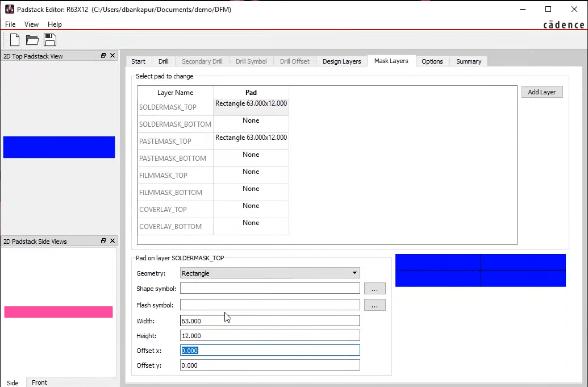Select the Secondary Drill tab
This screenshot has height=387, width=588.
click(x=202, y=61)
